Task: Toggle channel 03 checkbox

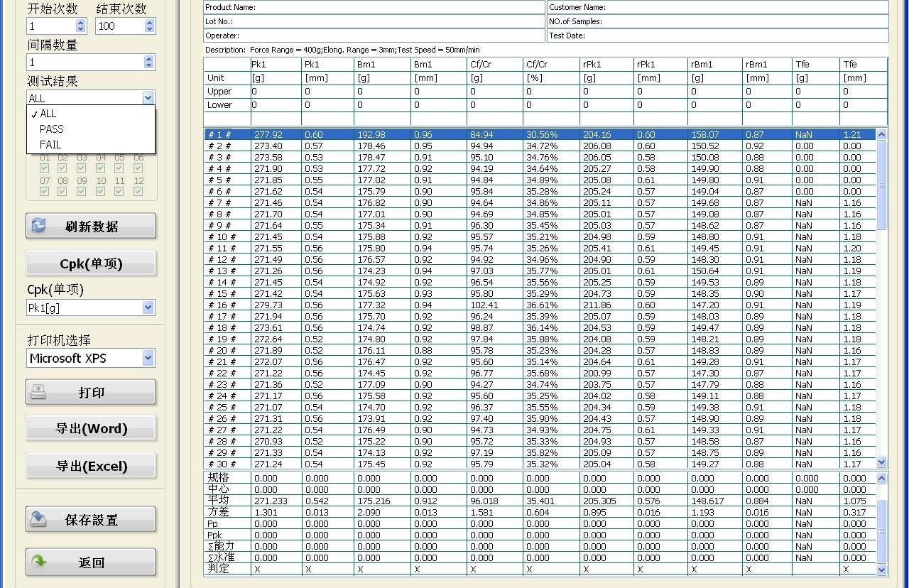Action: click(x=82, y=168)
